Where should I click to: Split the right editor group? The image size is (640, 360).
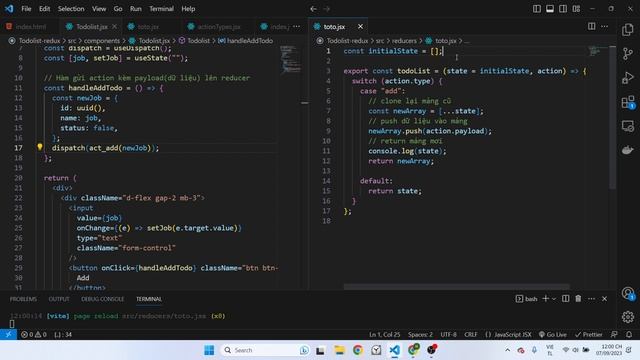tap(591, 26)
